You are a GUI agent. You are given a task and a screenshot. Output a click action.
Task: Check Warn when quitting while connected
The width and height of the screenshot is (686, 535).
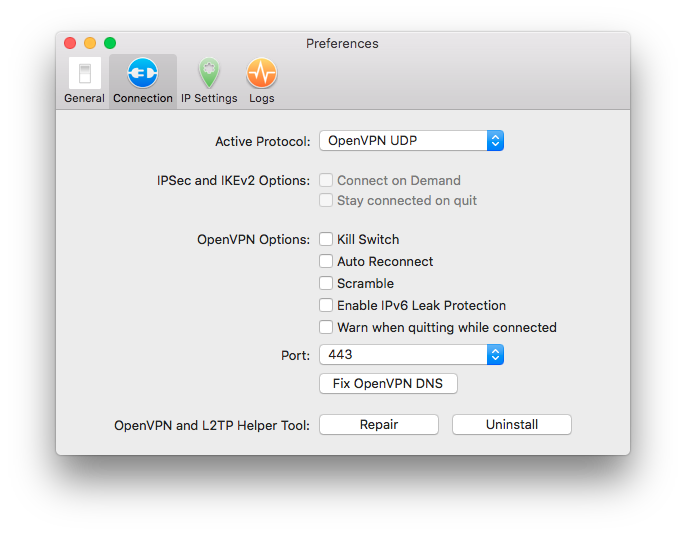326,327
